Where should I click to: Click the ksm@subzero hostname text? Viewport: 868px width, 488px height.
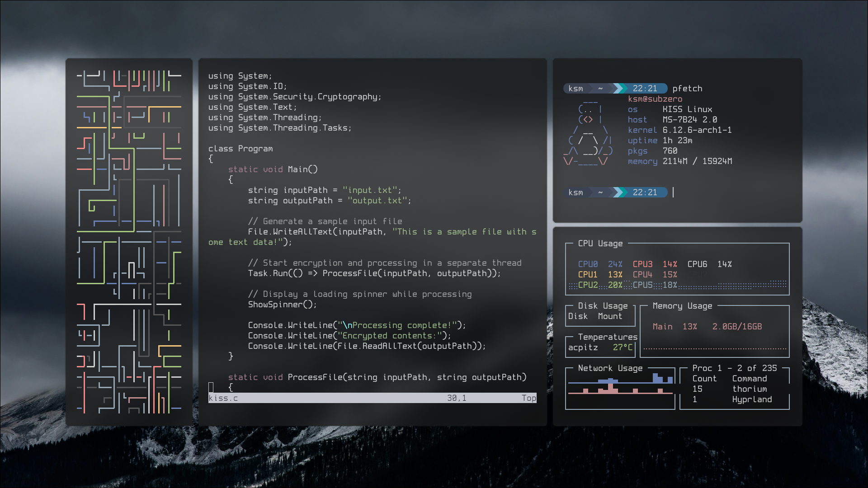655,99
